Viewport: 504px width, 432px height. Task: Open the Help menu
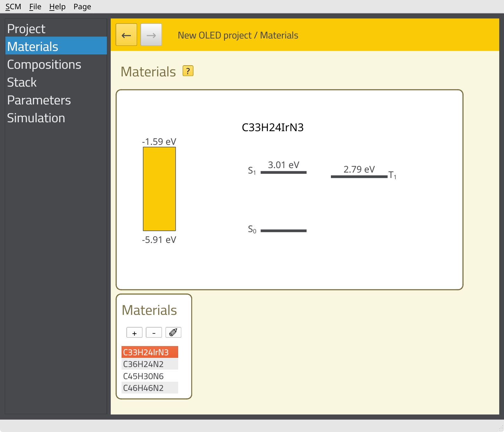click(x=57, y=7)
